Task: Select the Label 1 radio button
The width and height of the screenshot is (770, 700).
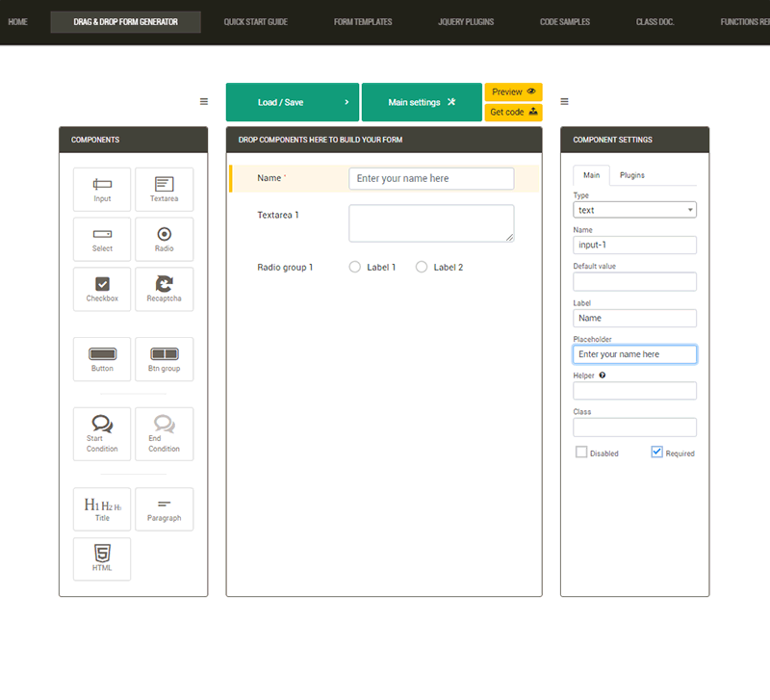Action: [x=355, y=267]
